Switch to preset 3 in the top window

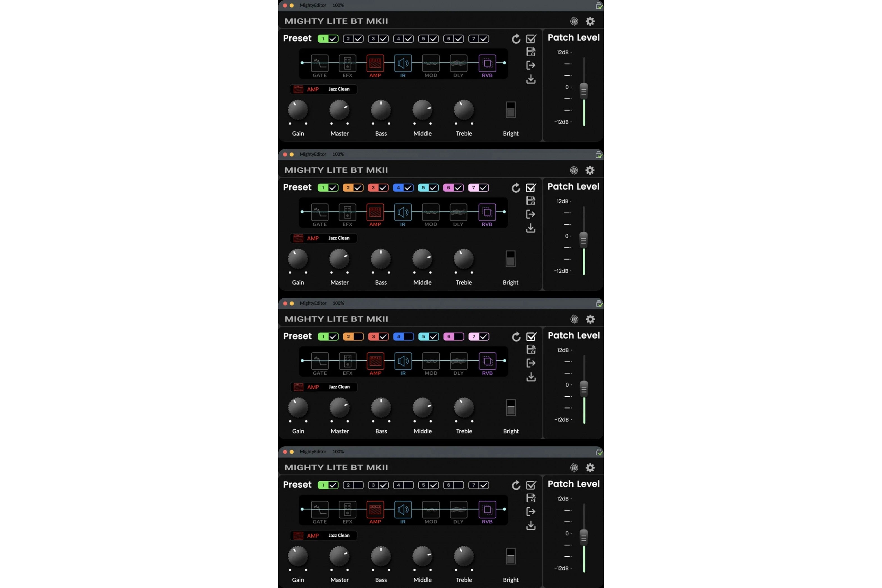click(373, 39)
